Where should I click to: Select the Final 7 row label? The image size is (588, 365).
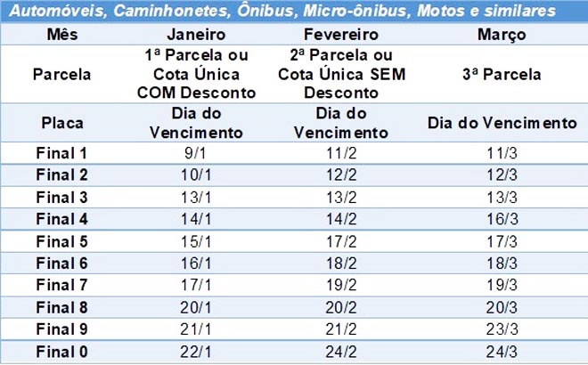coord(61,284)
